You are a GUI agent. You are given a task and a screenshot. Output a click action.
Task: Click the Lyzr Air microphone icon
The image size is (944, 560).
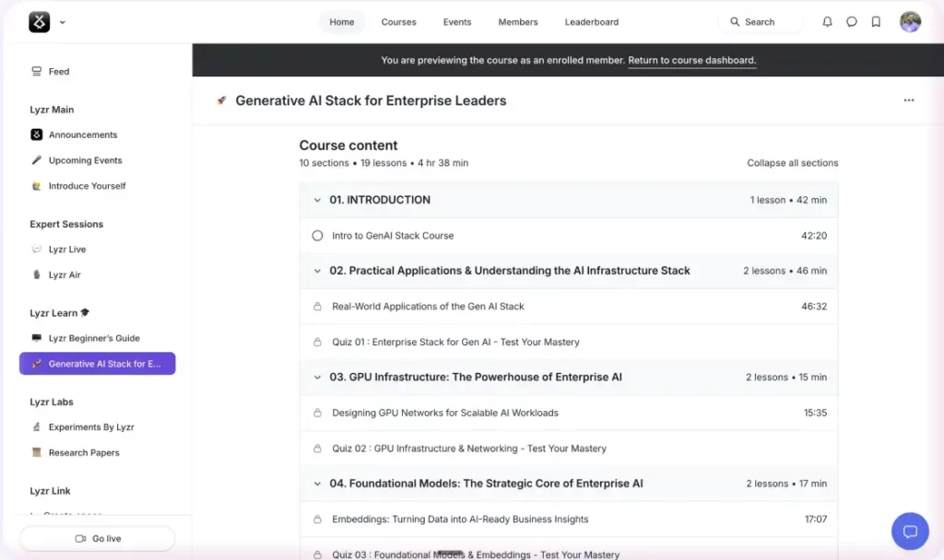(x=36, y=274)
